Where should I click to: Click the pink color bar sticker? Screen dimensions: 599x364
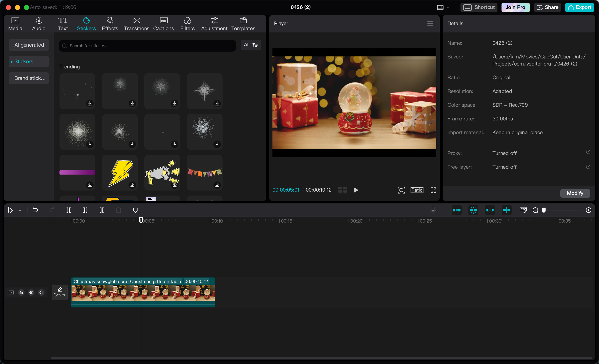(77, 171)
